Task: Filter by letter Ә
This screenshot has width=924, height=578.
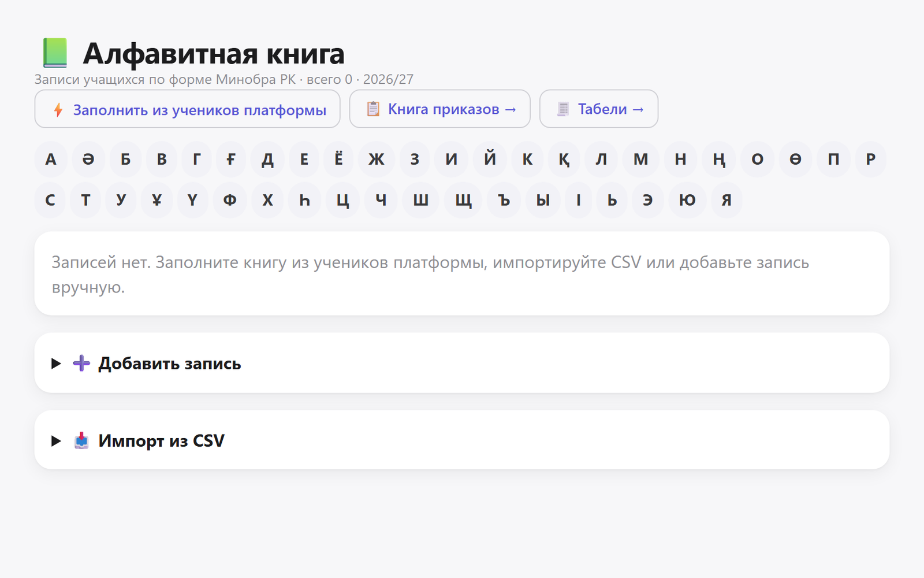Action: point(88,159)
